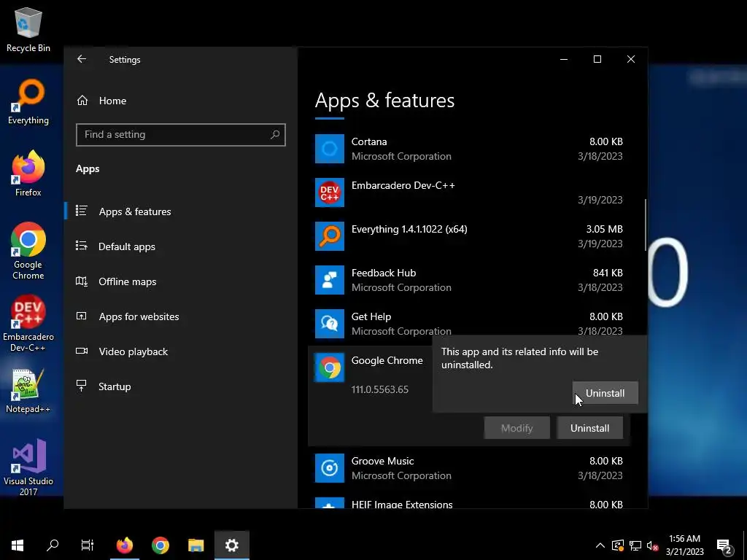Screen dimensions: 747x560
Task: Open the Recycle Bin desktop icon
Action: [x=28, y=29]
